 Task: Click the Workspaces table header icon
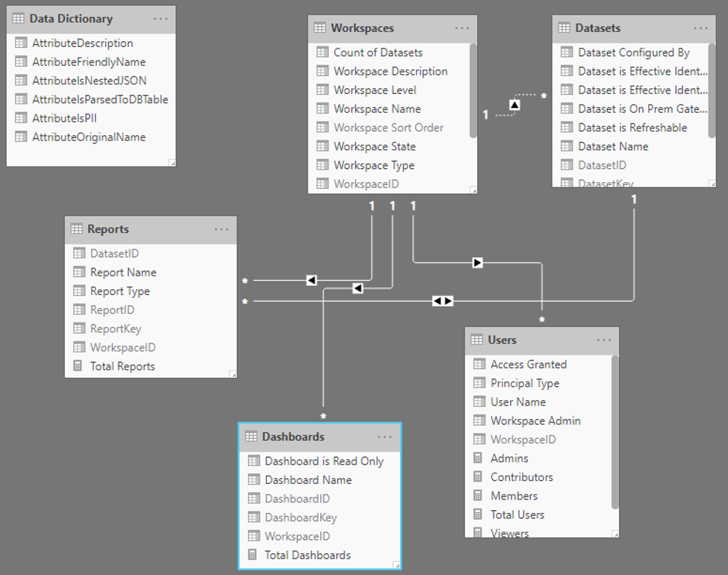tap(320, 28)
